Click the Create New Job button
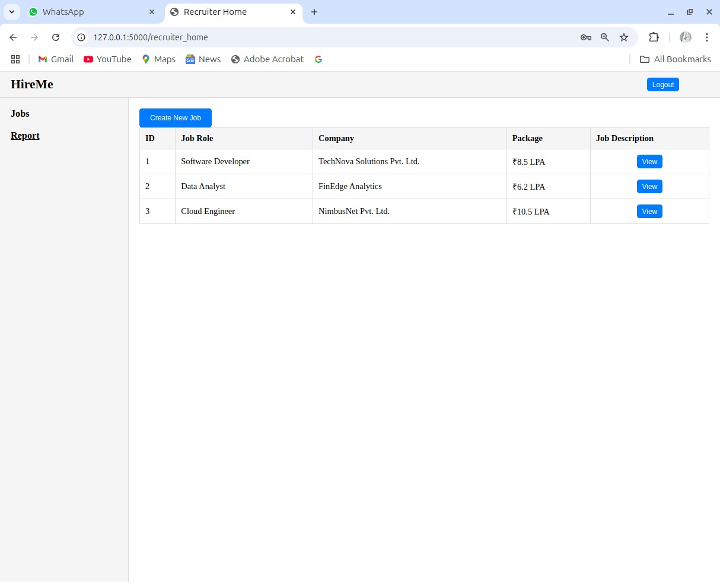 (176, 118)
